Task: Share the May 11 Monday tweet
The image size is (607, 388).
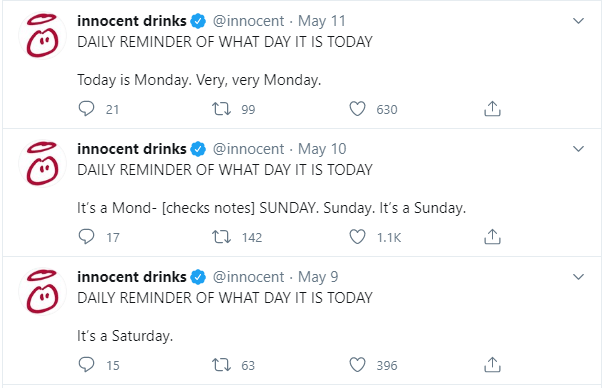Action: 492,109
